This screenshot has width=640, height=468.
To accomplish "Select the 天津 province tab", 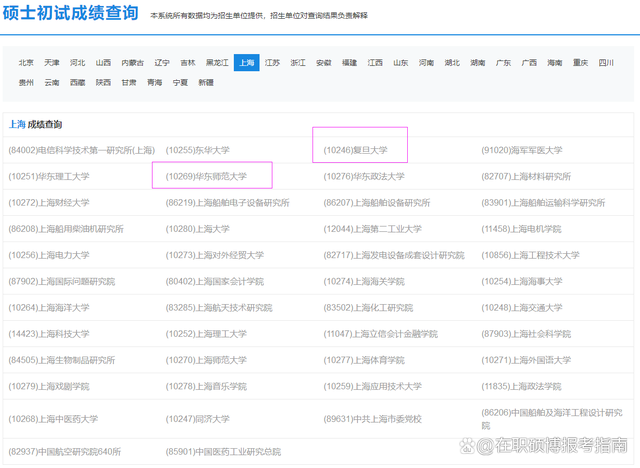I will pyautogui.click(x=52, y=62).
